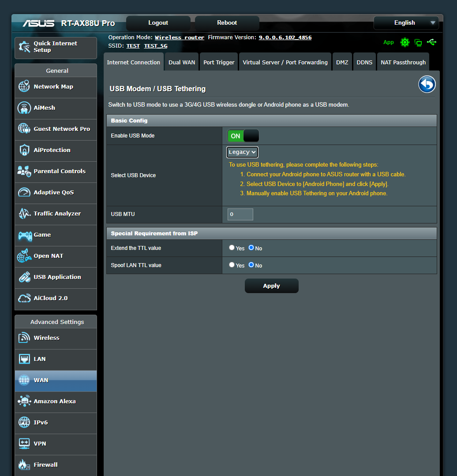
Task: Click the USB MTU input field
Action: [x=240, y=214]
